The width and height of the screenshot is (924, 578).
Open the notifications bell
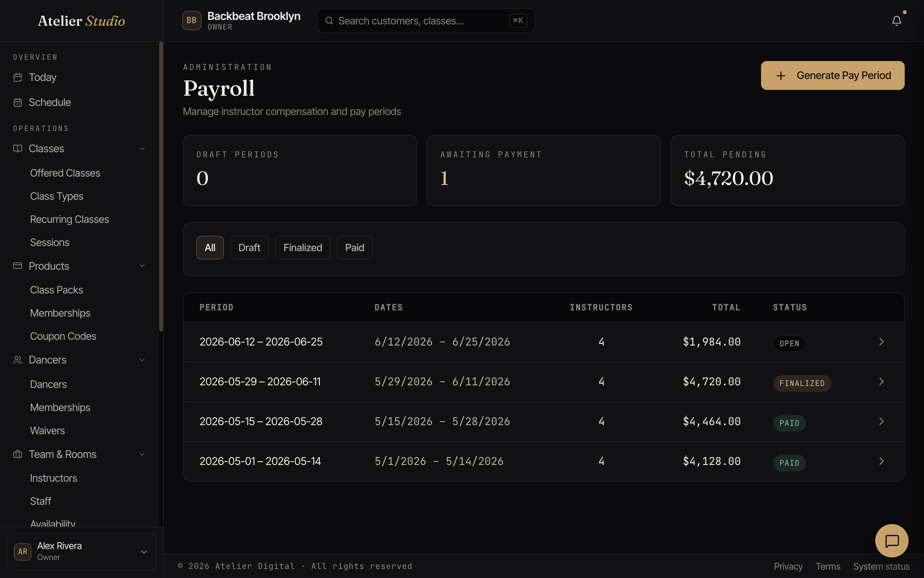pyautogui.click(x=896, y=21)
